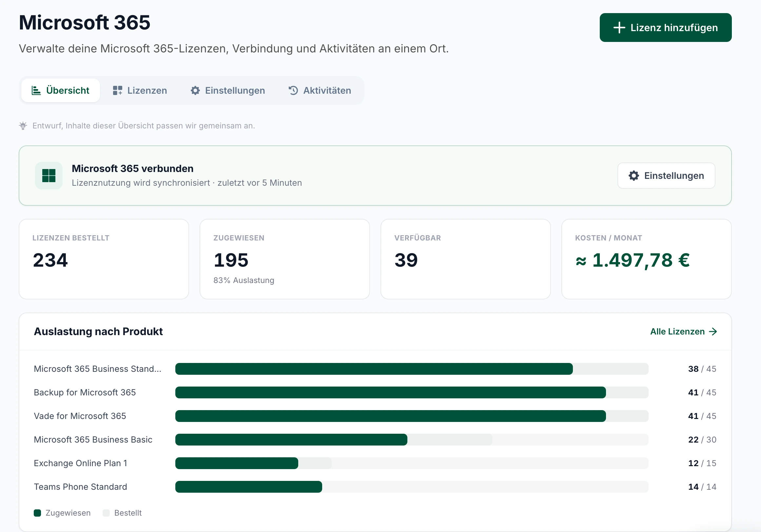Select the Zugewiesen 195 card
Image resolution: width=761 pixels, height=532 pixels.
[285, 259]
